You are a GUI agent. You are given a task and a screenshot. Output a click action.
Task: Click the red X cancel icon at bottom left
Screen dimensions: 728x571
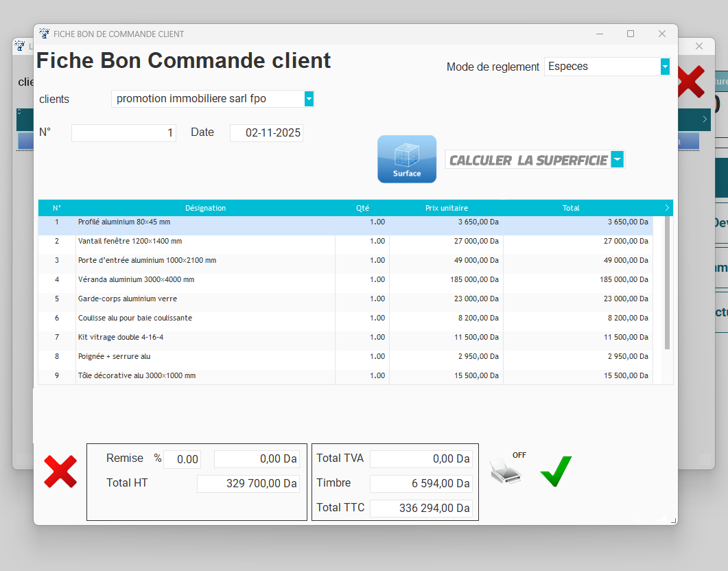click(x=60, y=471)
